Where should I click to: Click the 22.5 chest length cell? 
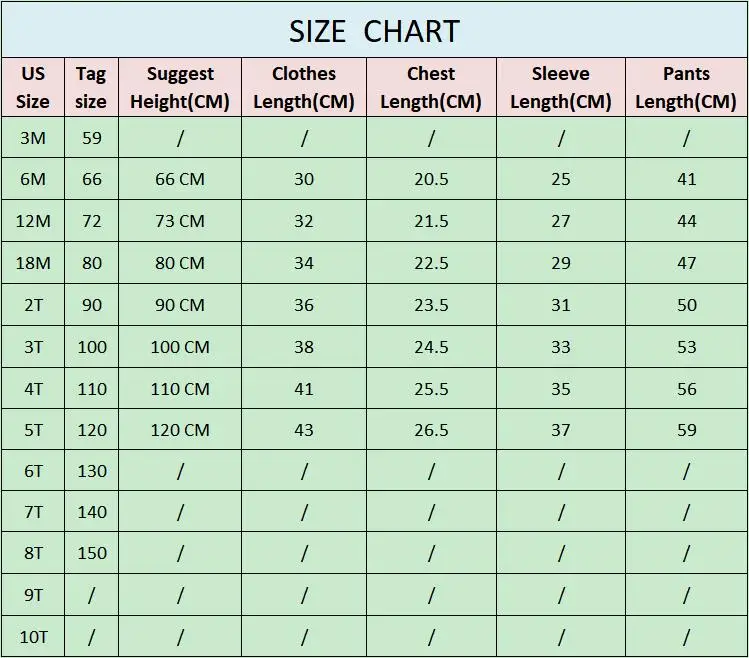point(431,263)
